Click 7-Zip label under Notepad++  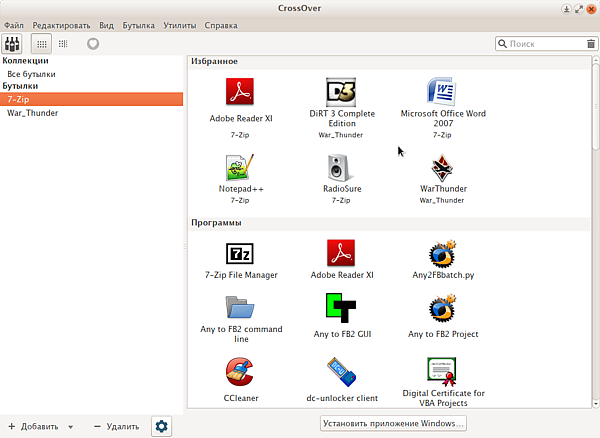pos(240,200)
